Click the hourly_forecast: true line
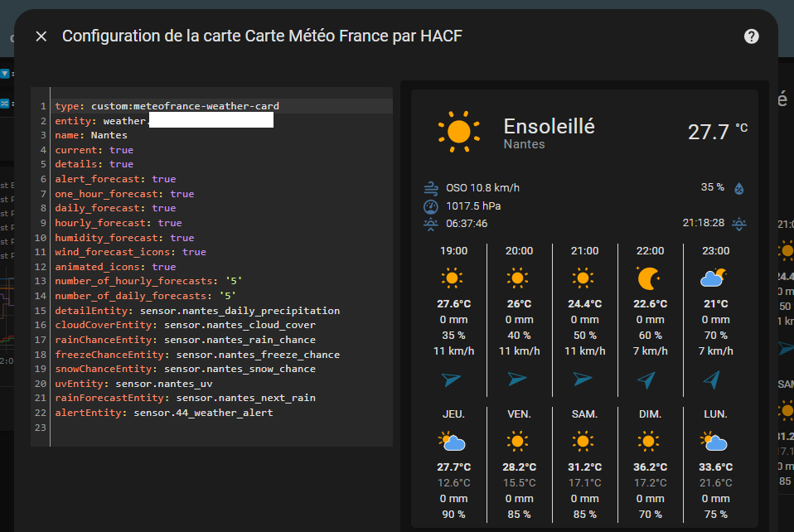Screen dimensions: 794x532 119,223
